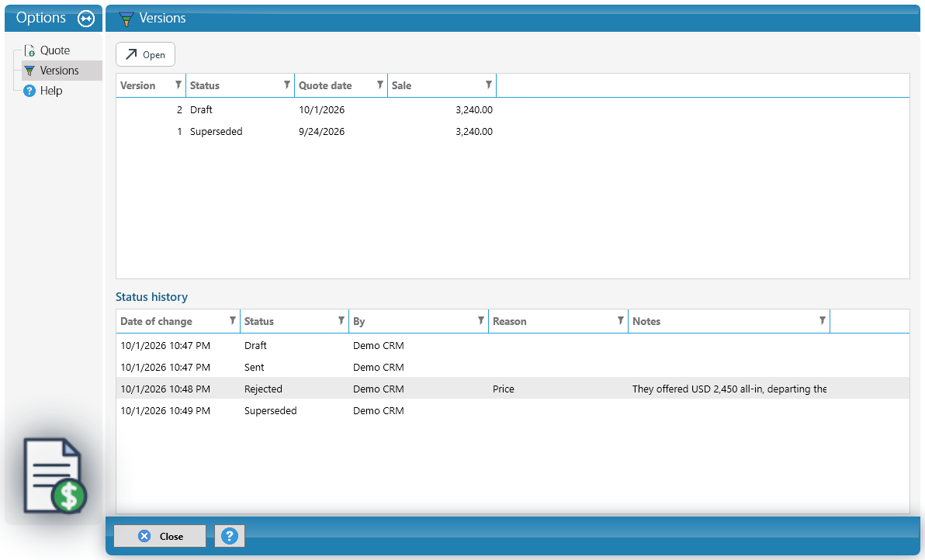The height and width of the screenshot is (560, 925).
Task: Select Versions in the options tree
Action: (x=59, y=71)
